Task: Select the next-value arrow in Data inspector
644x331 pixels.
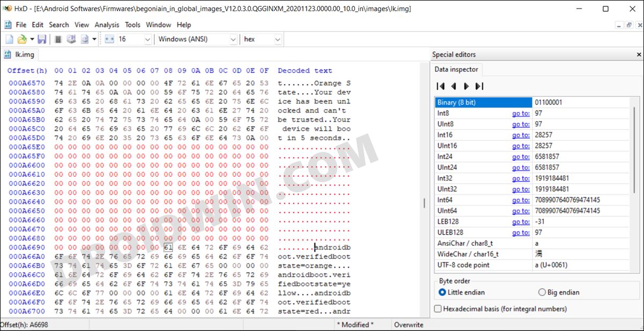Action: click(465, 86)
